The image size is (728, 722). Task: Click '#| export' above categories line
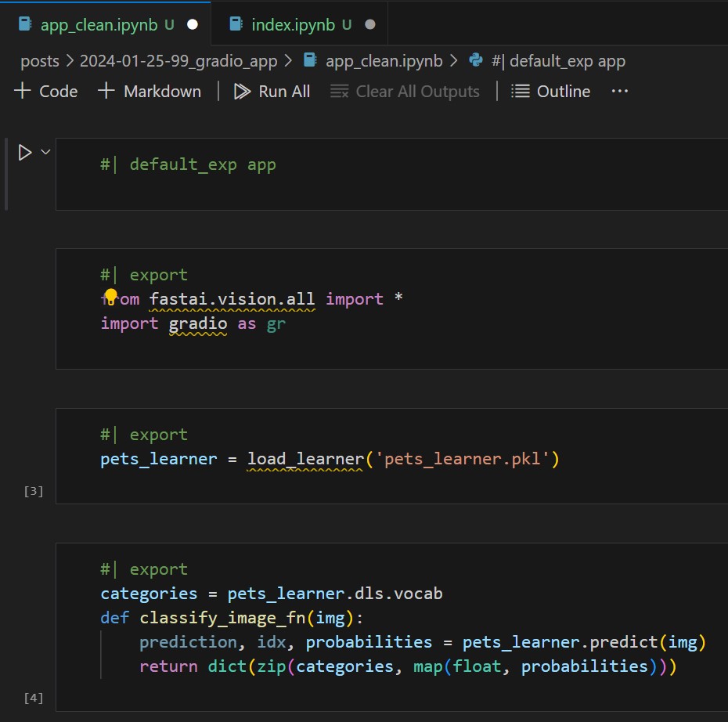pos(144,569)
